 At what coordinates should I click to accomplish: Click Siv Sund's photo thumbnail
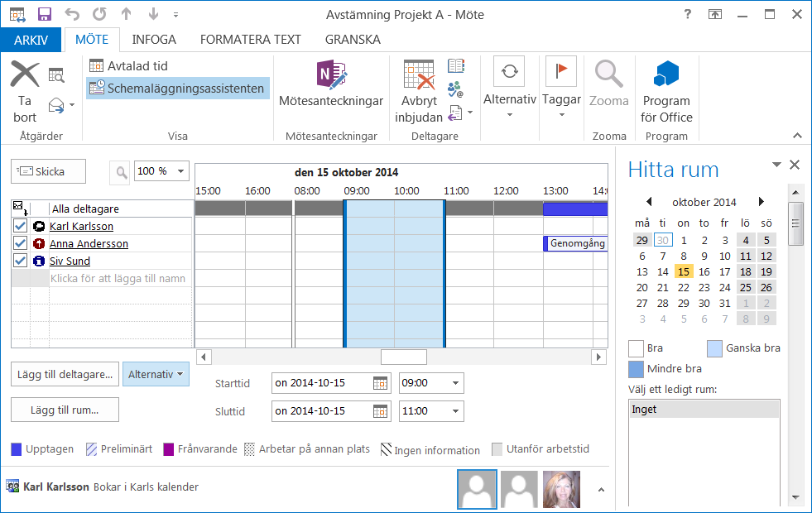coord(561,489)
